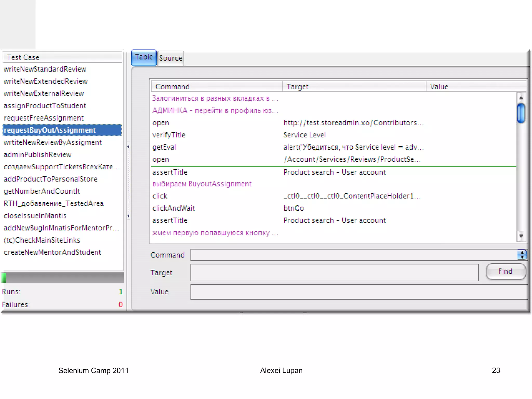Click the scroll up arrow in command table
Image resolution: width=532 pixels, height=399 pixels.
pyautogui.click(x=521, y=98)
